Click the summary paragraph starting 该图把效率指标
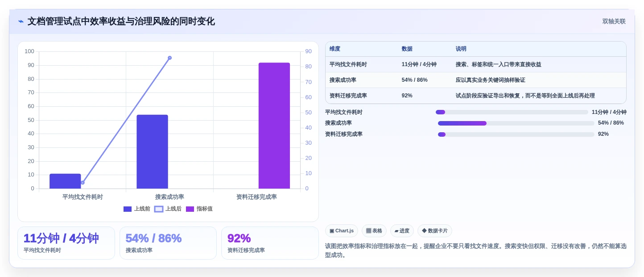This screenshot has height=277, width=644. coord(476,250)
